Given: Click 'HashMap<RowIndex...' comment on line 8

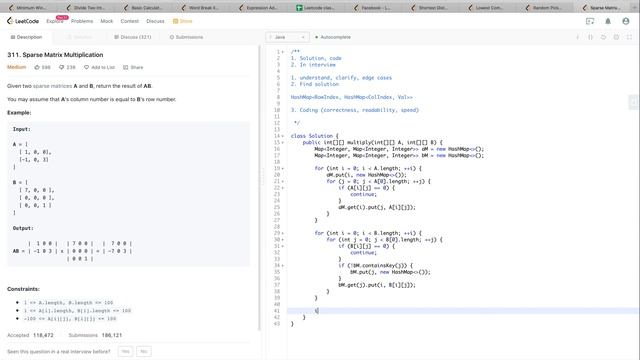Looking at the screenshot, I should pyautogui.click(x=351, y=97).
